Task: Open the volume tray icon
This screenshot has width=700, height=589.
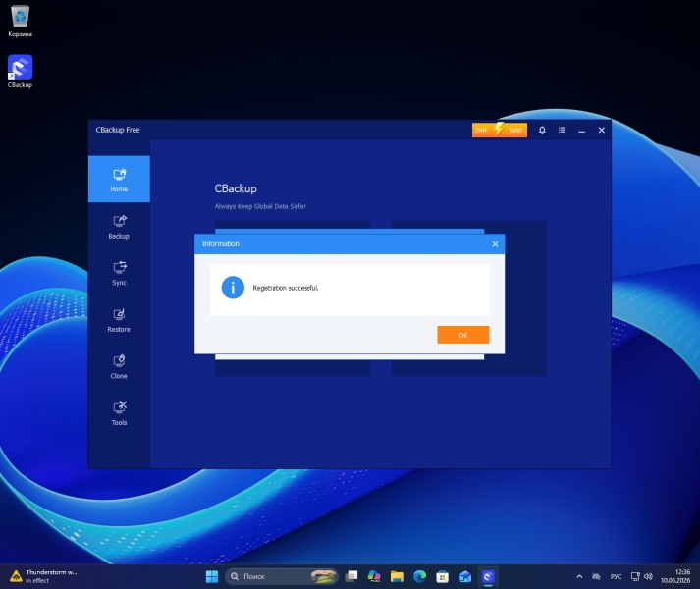Action: (648, 576)
